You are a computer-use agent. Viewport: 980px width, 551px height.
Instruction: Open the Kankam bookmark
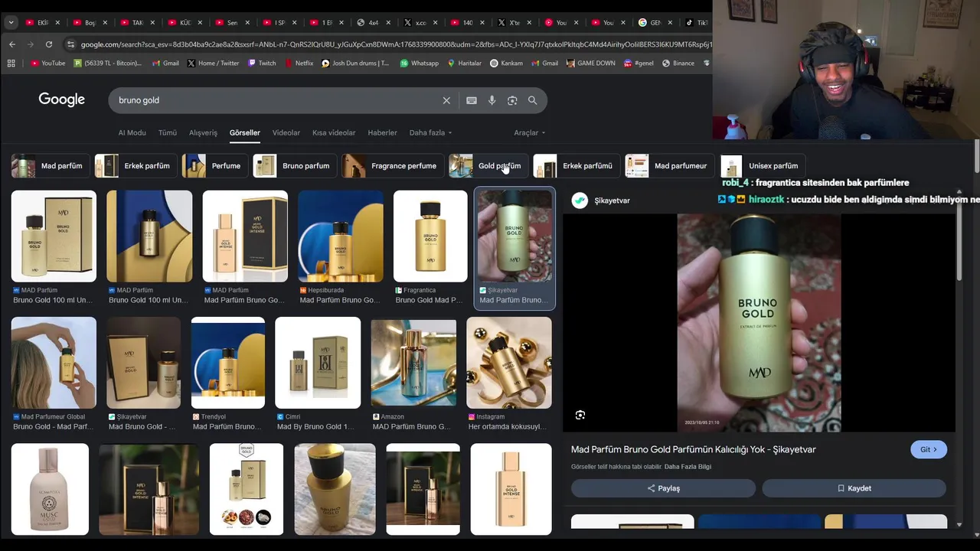pyautogui.click(x=506, y=64)
